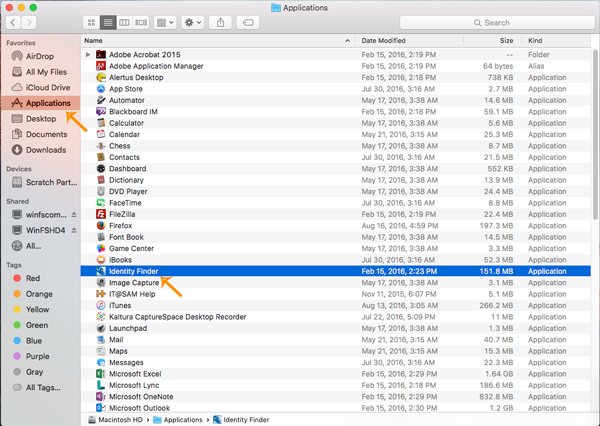Select the Red tag in sidebar

(33, 278)
